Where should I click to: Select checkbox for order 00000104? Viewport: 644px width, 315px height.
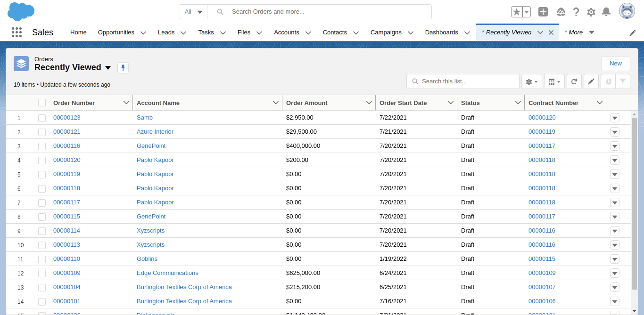coord(42,287)
